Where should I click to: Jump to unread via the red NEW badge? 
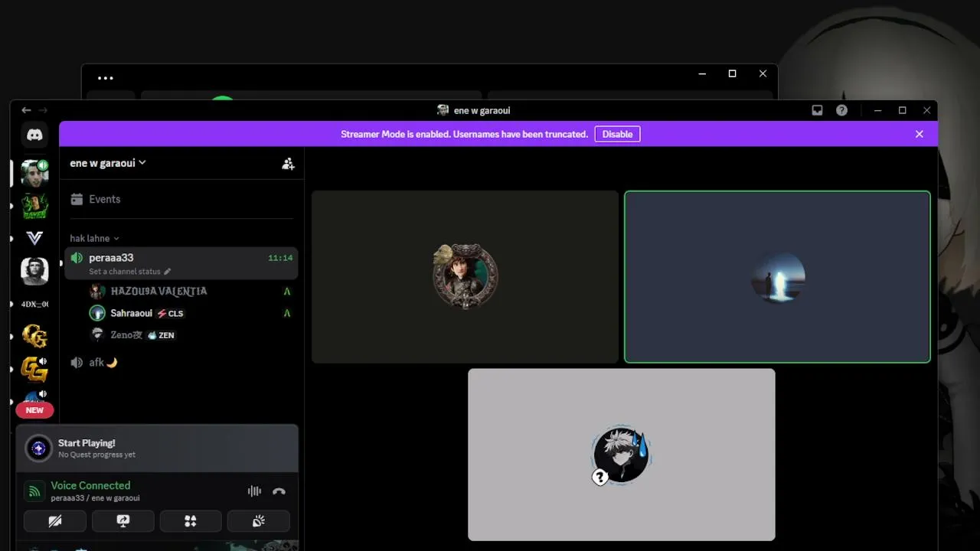tap(34, 410)
